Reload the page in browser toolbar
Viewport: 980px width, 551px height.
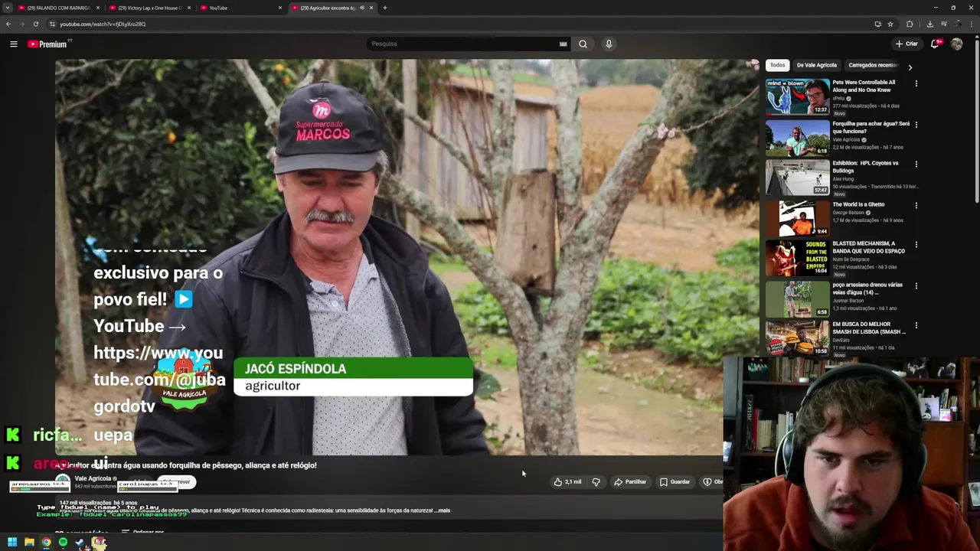35,24
